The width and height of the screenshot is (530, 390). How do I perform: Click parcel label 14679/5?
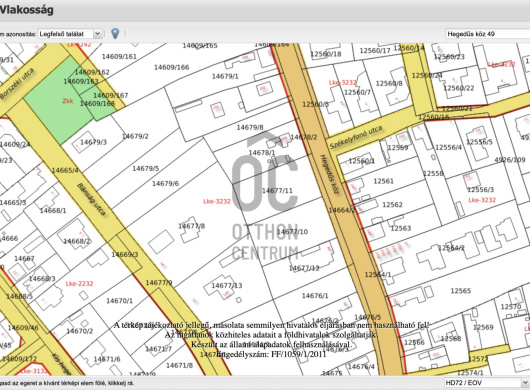[x=146, y=168]
